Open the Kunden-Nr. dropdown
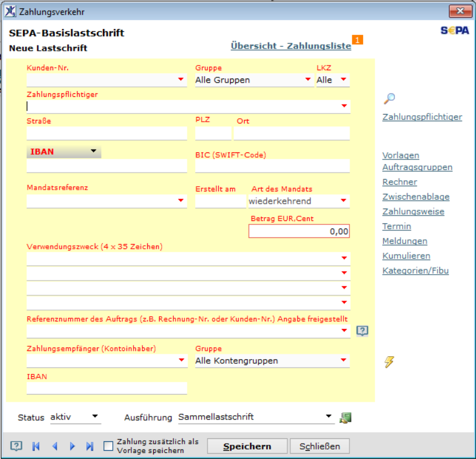 [x=181, y=80]
